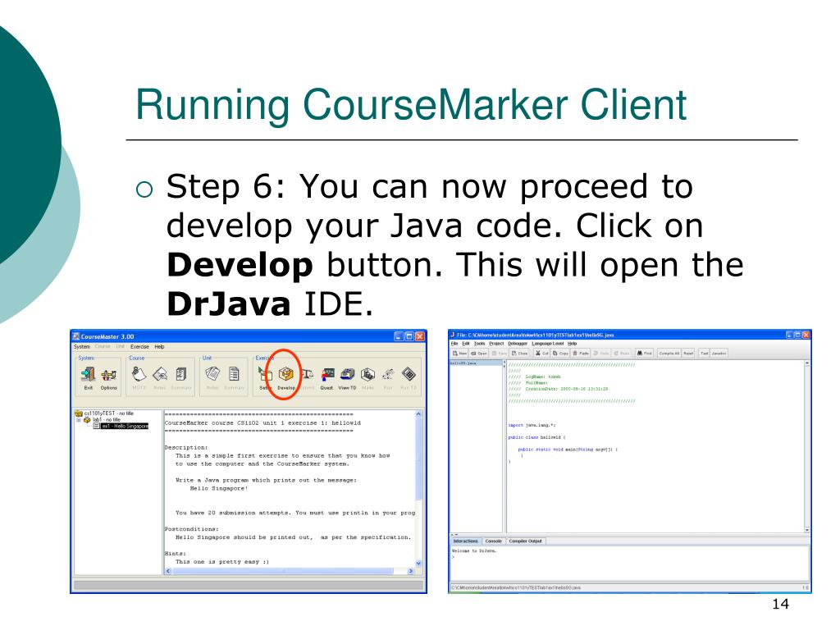The height and width of the screenshot is (630, 840).
Task: Click DrJava editor scroll-up arrow
Action: tap(807, 363)
